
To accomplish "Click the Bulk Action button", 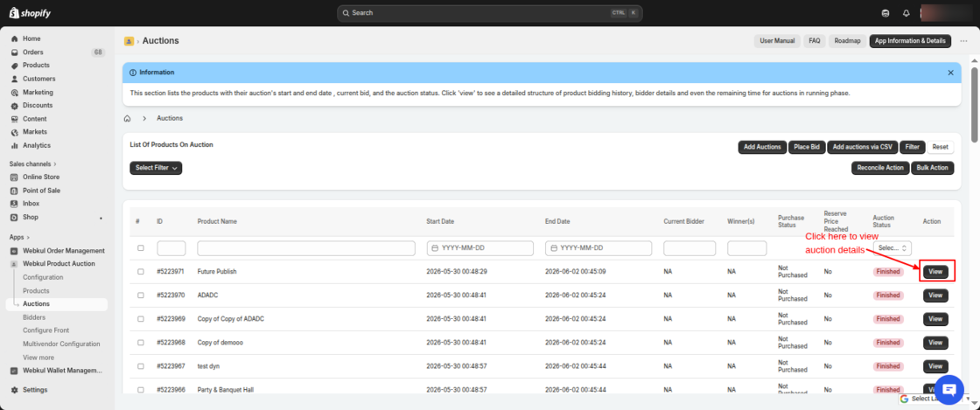I will point(933,168).
